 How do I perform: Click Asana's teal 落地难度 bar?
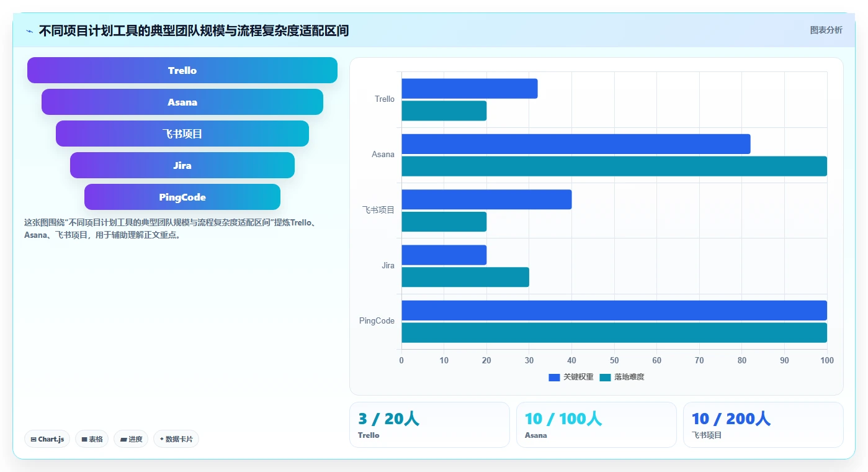coord(614,166)
